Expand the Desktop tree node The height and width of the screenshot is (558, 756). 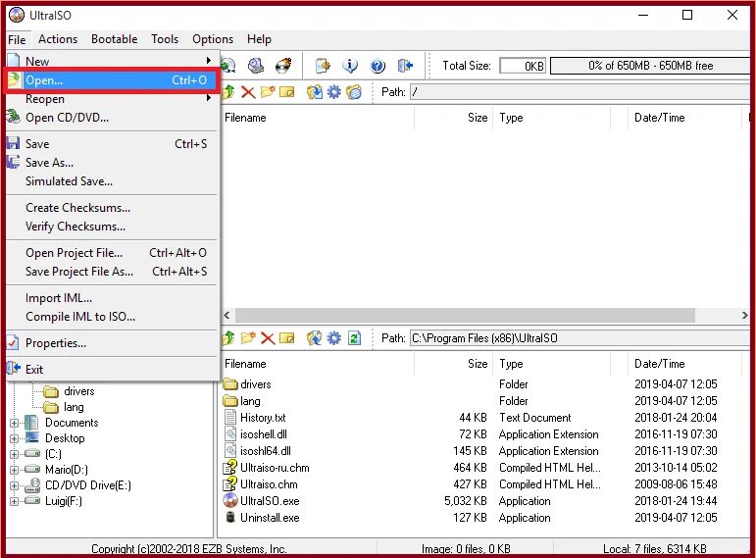pyautogui.click(x=15, y=438)
